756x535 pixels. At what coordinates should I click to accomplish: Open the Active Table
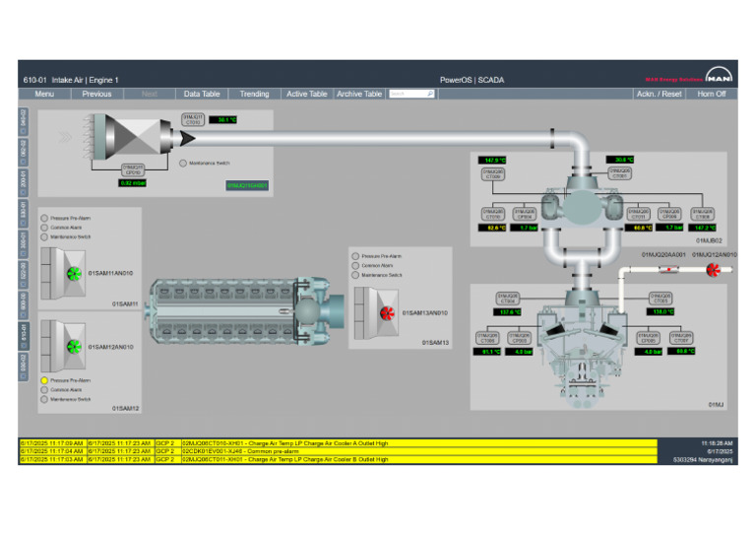pyautogui.click(x=307, y=94)
